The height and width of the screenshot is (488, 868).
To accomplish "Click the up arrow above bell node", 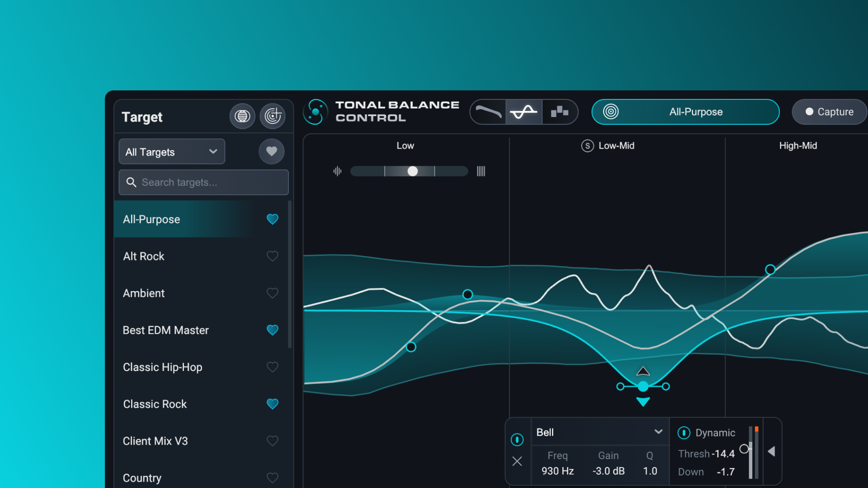I will pyautogui.click(x=643, y=371).
